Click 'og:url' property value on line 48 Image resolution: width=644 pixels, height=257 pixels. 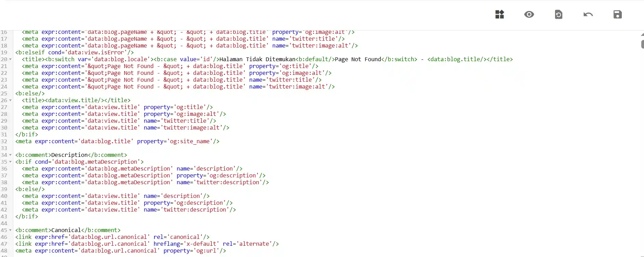pos(206,251)
